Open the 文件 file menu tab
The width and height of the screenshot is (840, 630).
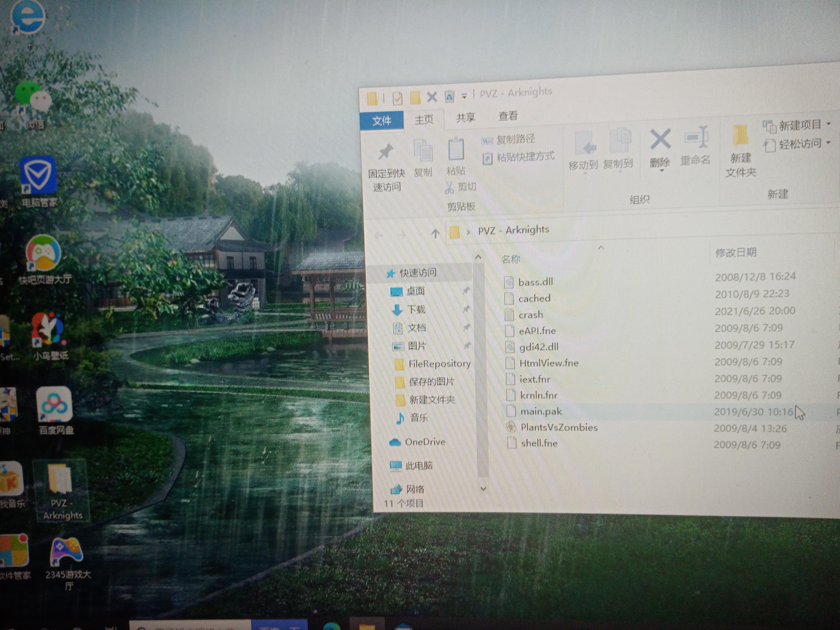[x=381, y=121]
